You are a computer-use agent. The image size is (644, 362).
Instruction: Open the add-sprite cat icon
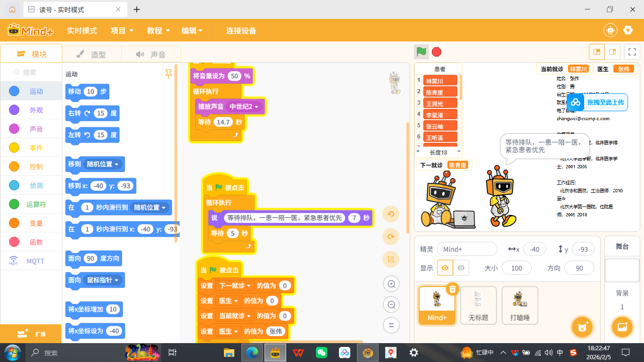click(582, 327)
